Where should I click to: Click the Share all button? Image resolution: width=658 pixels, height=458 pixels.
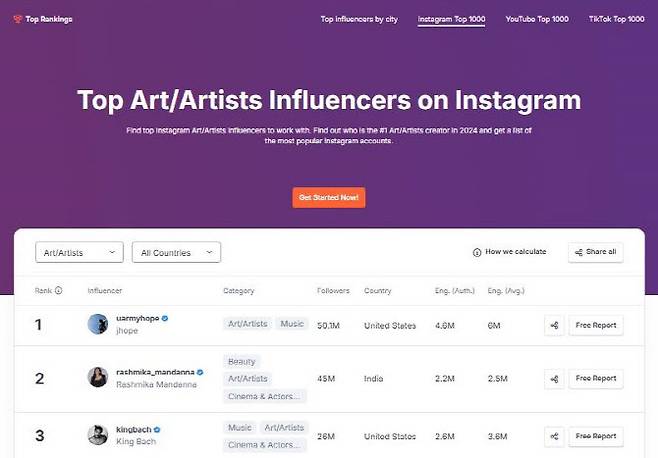595,252
